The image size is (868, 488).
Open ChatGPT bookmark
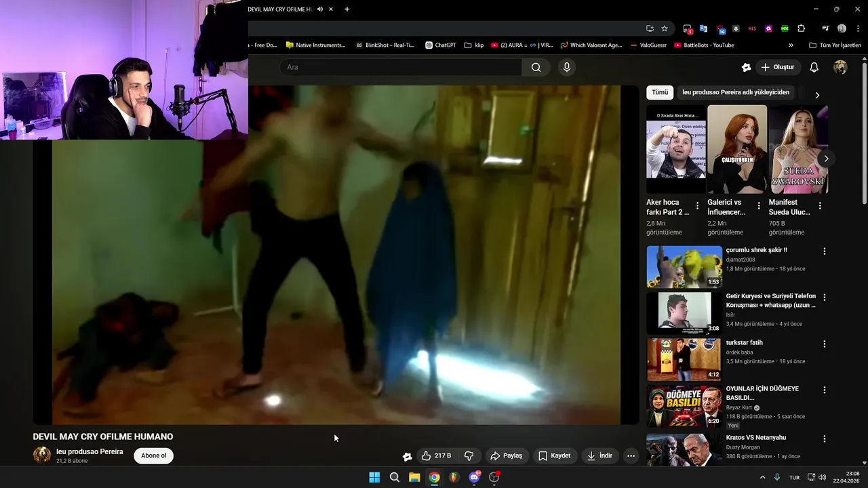point(440,45)
